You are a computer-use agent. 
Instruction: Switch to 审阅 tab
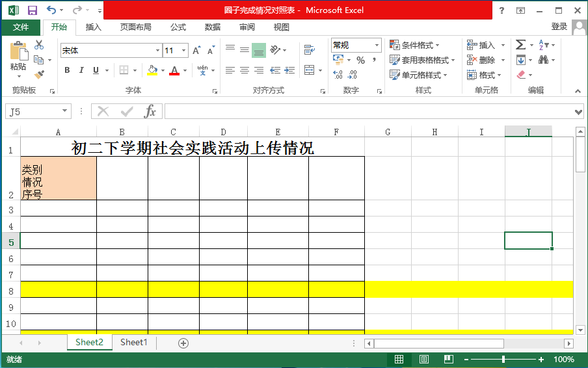[x=247, y=27]
